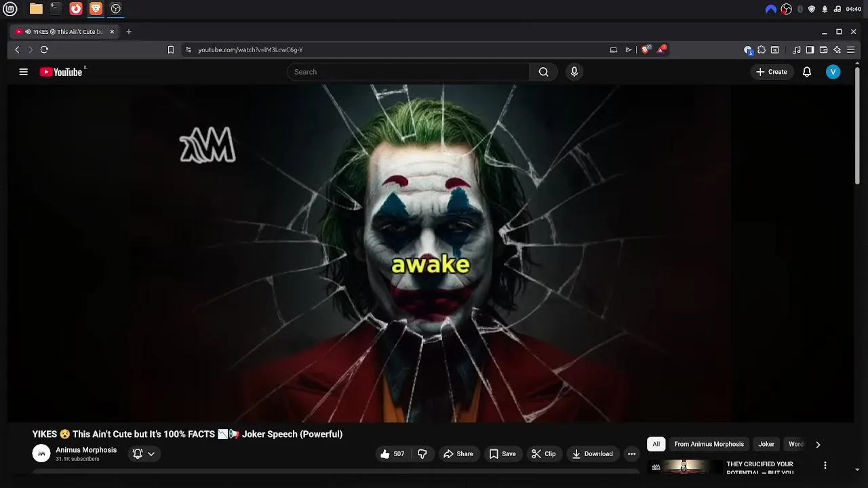Open the Linux Mint start menu
The width and height of the screenshot is (868, 488).
(9, 9)
